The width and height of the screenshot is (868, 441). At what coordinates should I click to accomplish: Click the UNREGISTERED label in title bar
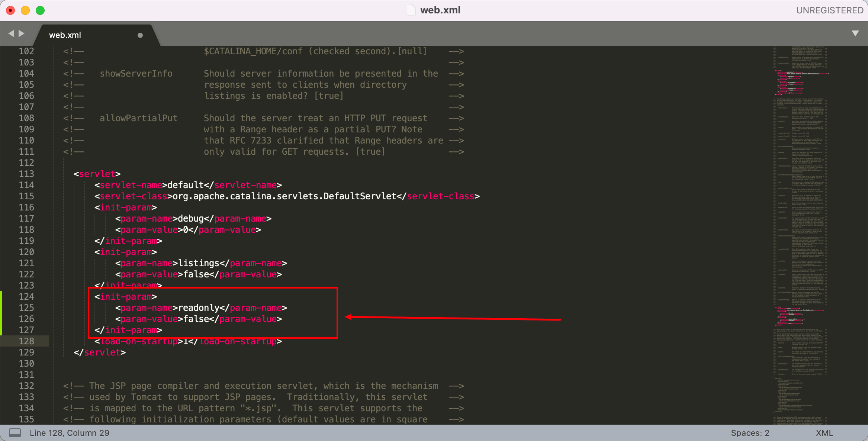tap(830, 10)
